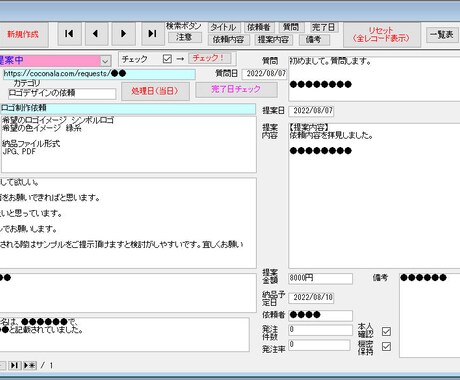Viewport: 460px width, 380px height.
Task: Click the 検索ボタン label
Action: pos(184,26)
